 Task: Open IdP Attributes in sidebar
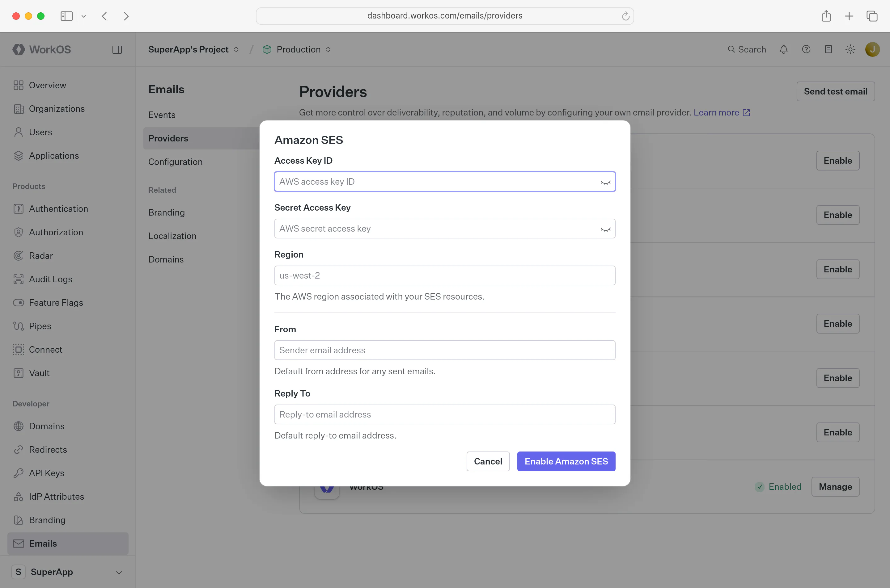[68, 497]
